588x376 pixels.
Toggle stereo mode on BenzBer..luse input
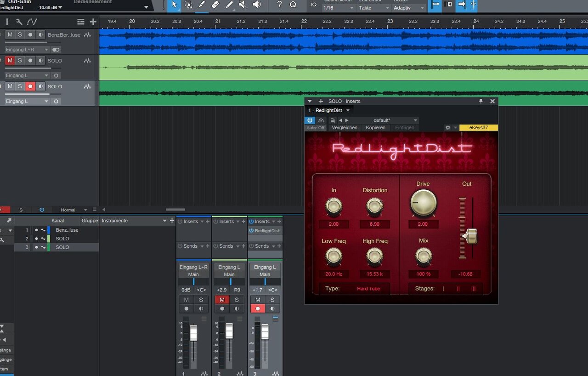pos(56,50)
